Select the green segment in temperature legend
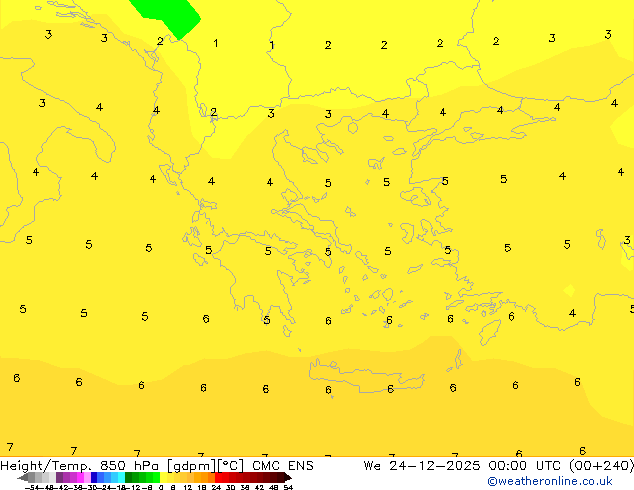634x490 pixels. (142, 477)
